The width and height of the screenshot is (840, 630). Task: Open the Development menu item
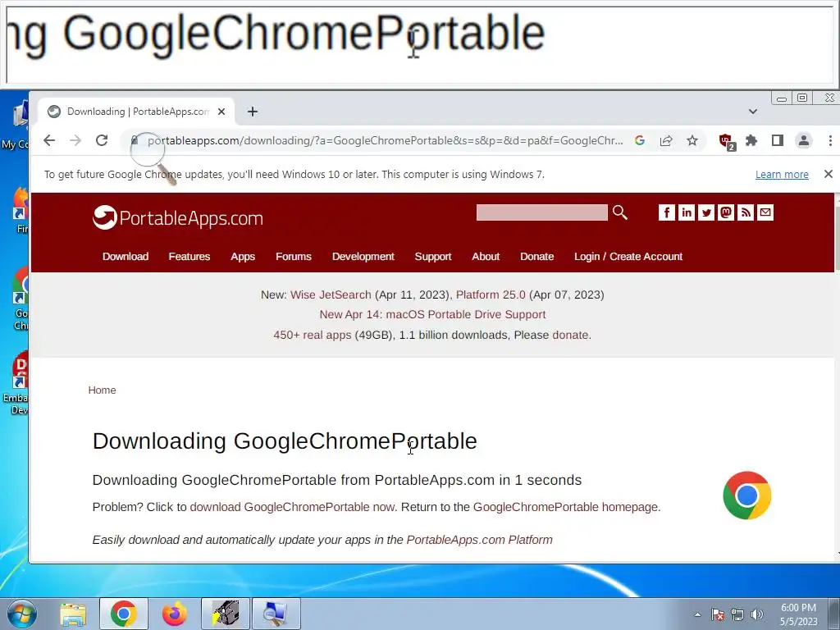(x=363, y=256)
